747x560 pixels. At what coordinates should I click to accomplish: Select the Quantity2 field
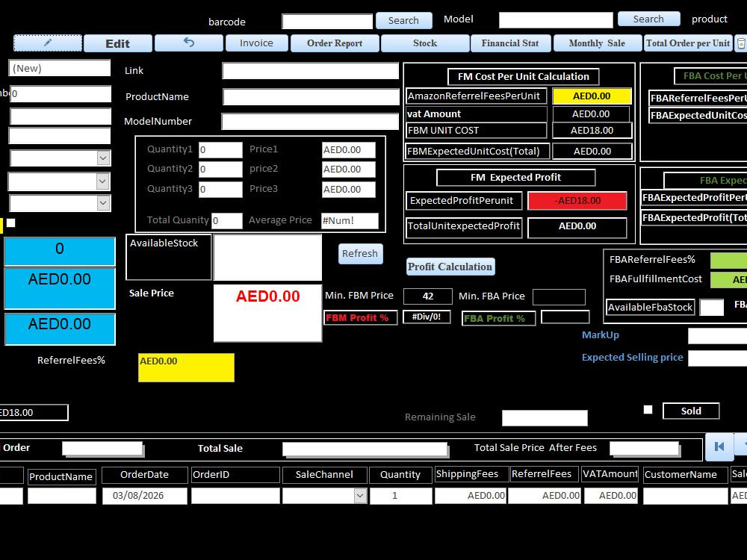[220, 169]
